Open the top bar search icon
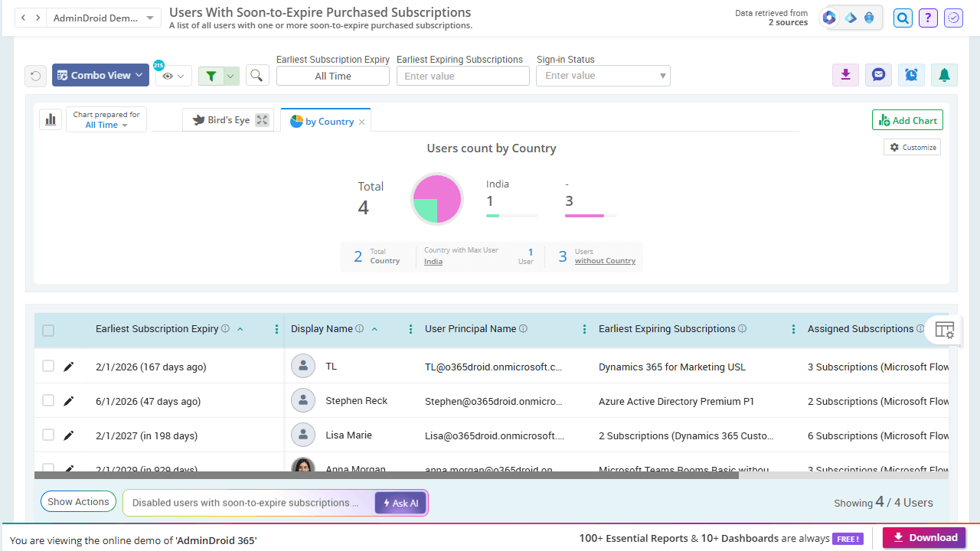980x551 pixels. [x=903, y=18]
